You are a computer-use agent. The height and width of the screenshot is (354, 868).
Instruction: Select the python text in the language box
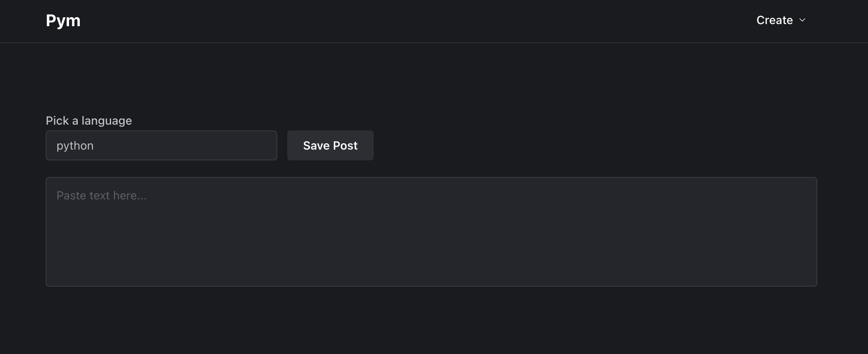click(75, 145)
